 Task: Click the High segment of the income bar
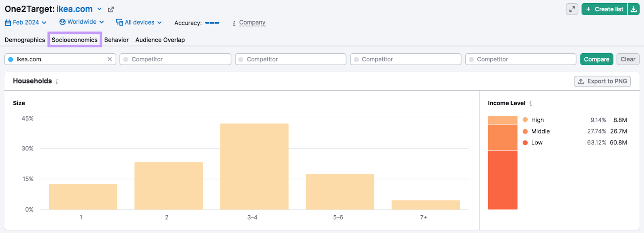coord(502,120)
